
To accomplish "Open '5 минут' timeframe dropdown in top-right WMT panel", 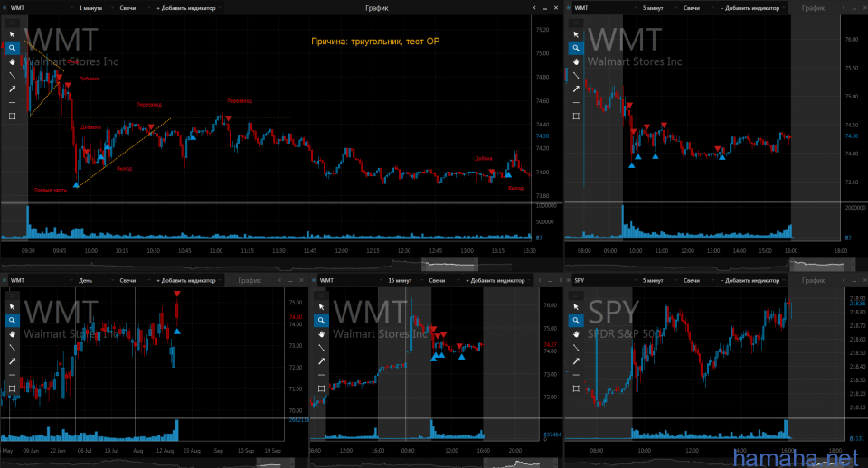I will [x=656, y=8].
